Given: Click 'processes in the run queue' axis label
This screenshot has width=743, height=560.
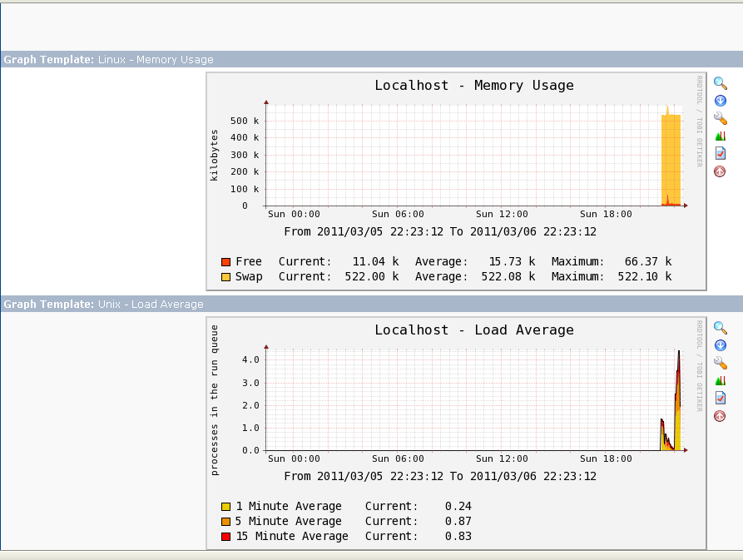Looking at the screenshot, I should [214, 400].
